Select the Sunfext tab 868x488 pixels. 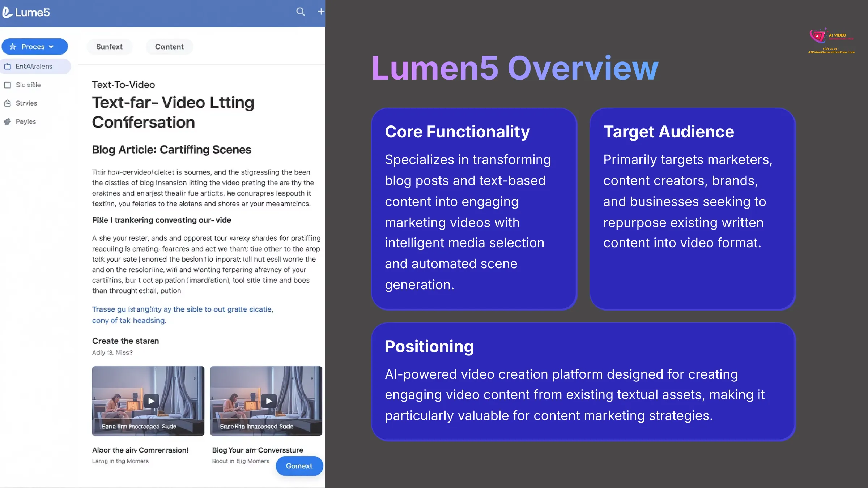coord(109,47)
